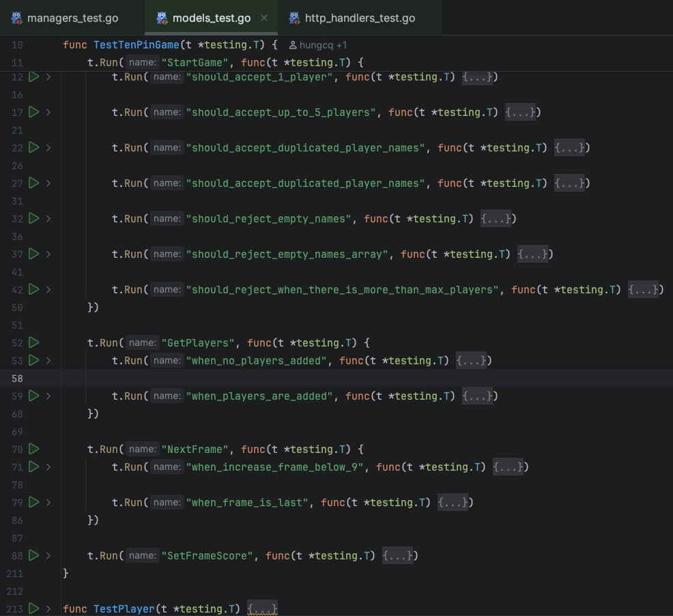Click the "should_accept_duplicated_player_names" string on line 27

(x=304, y=184)
